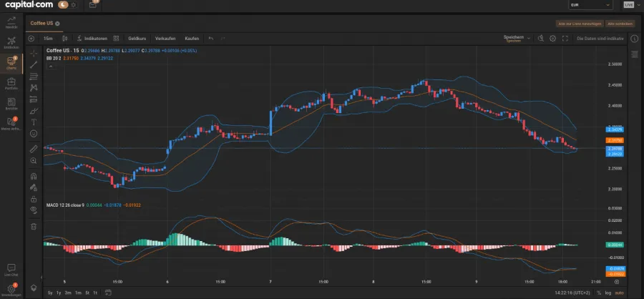
Task: Select the forecast/position tool
Action: pos(34,99)
